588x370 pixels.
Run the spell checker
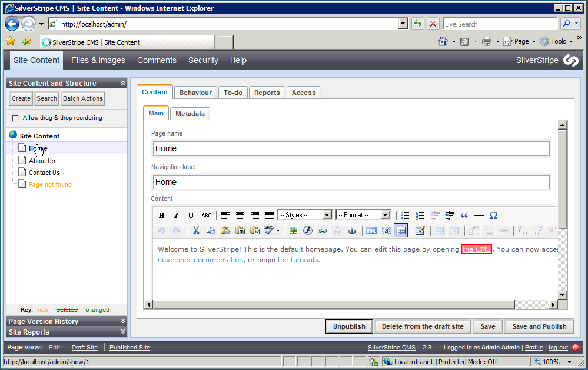coord(269,231)
